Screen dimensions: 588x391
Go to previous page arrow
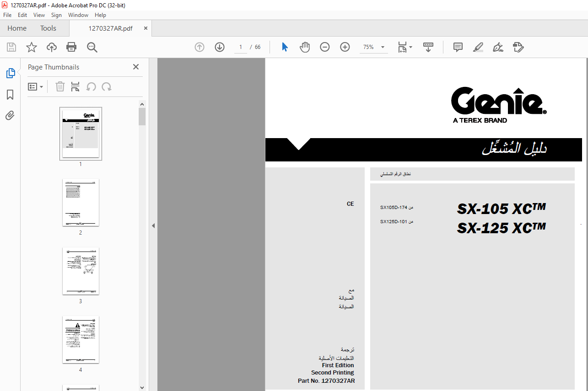[200, 47]
